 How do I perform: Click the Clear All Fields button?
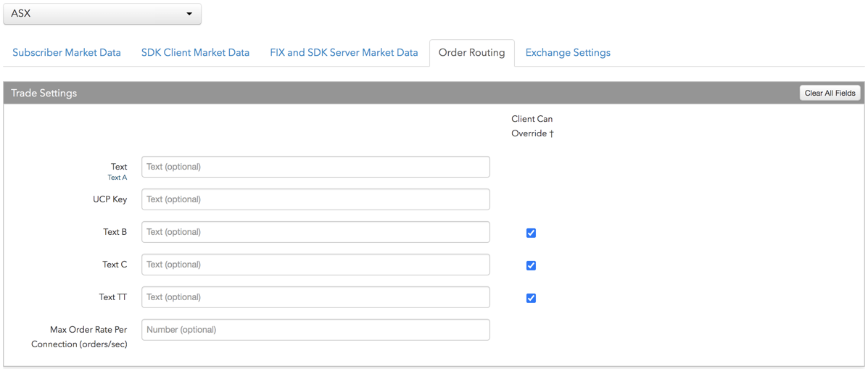[x=830, y=93]
